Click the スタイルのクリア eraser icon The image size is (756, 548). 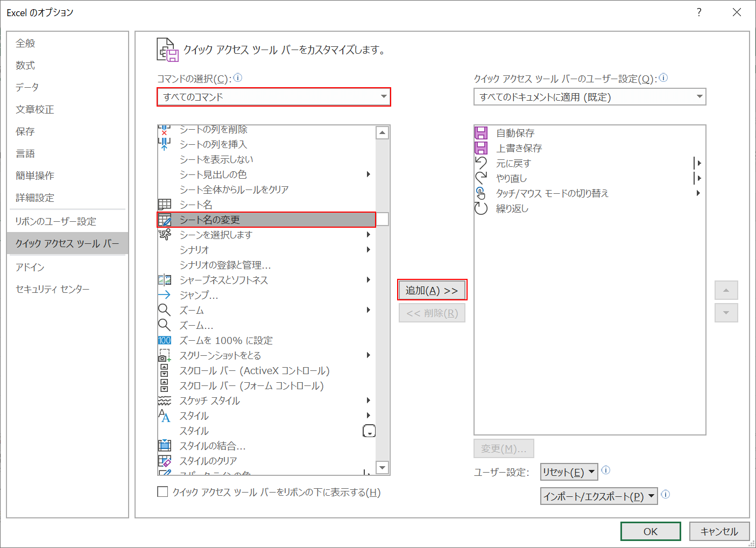coord(165,461)
